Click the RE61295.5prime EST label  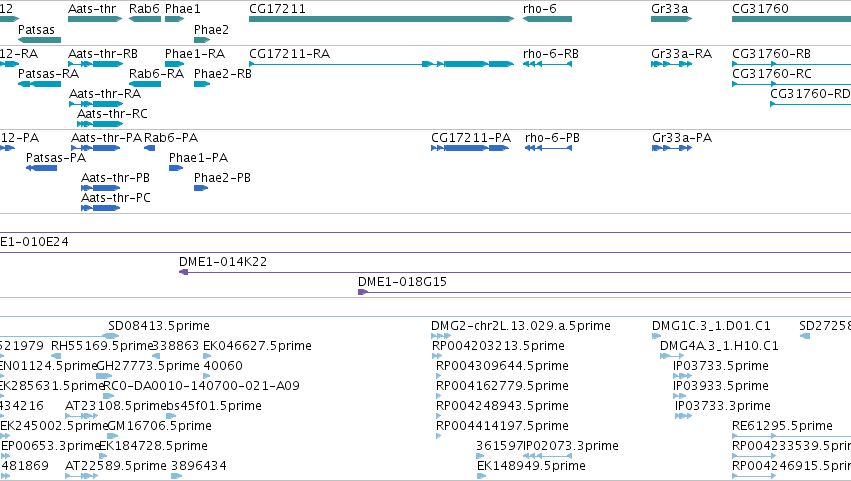pos(782,426)
